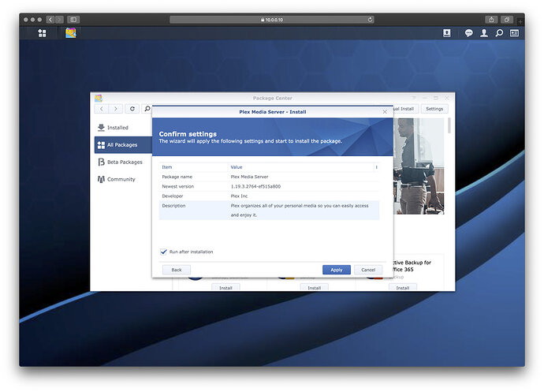Screen dimensions: 544x392
Task: Select All Packages in the sidebar
Action: [123, 145]
